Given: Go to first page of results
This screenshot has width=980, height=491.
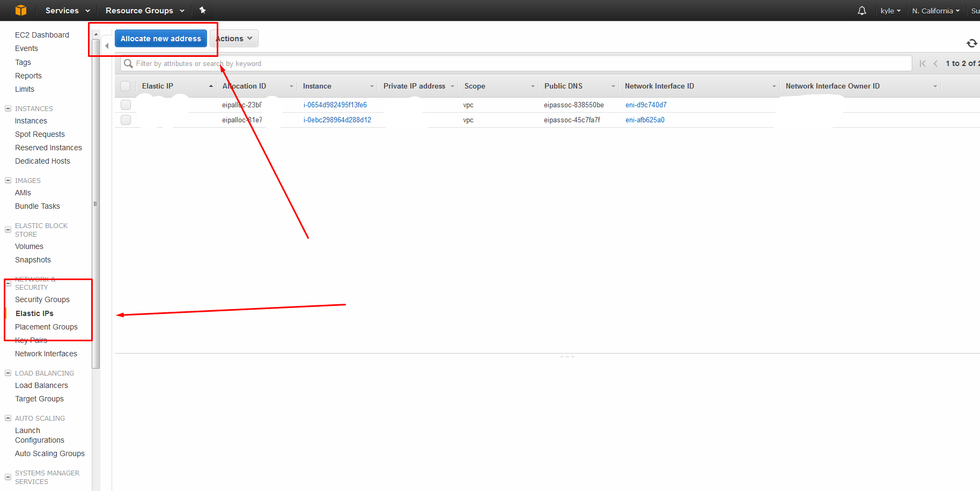Looking at the screenshot, I should (x=923, y=63).
